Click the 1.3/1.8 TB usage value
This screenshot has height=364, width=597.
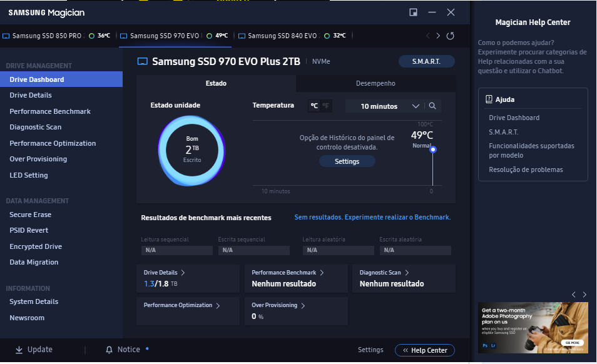tap(160, 284)
